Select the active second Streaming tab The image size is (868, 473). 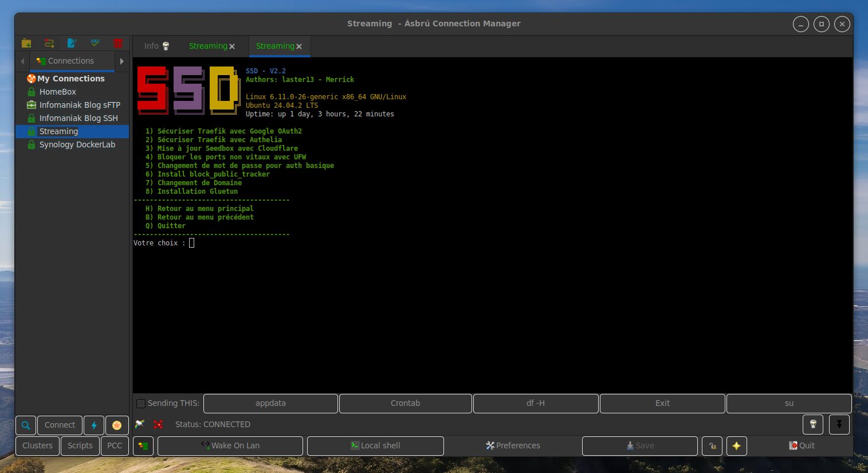coord(279,46)
